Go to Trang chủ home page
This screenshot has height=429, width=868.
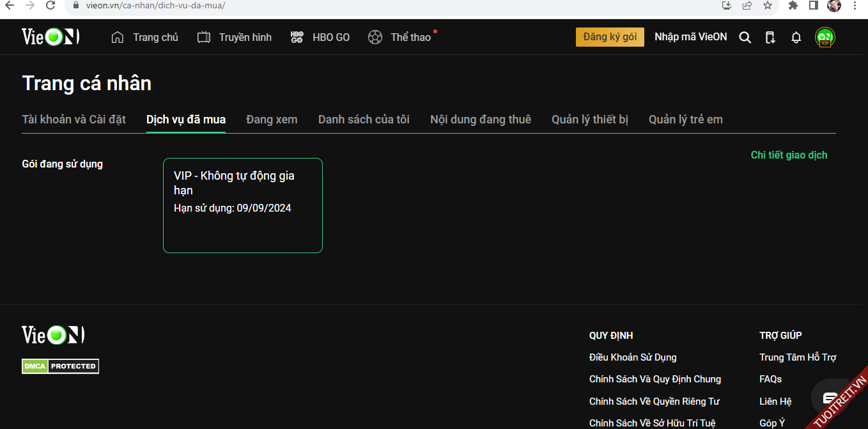click(x=145, y=38)
